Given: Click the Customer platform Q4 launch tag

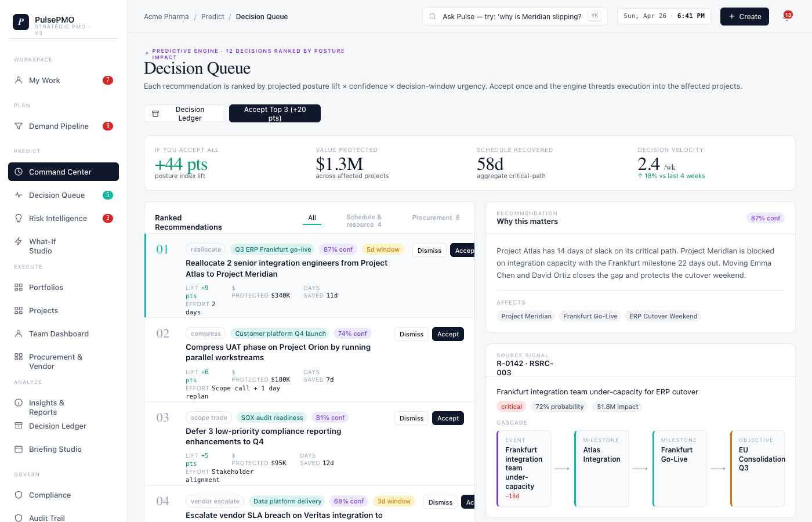Looking at the screenshot, I should pyautogui.click(x=280, y=333).
